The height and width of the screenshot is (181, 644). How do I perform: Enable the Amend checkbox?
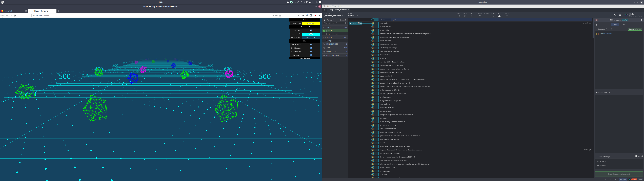[636, 156]
